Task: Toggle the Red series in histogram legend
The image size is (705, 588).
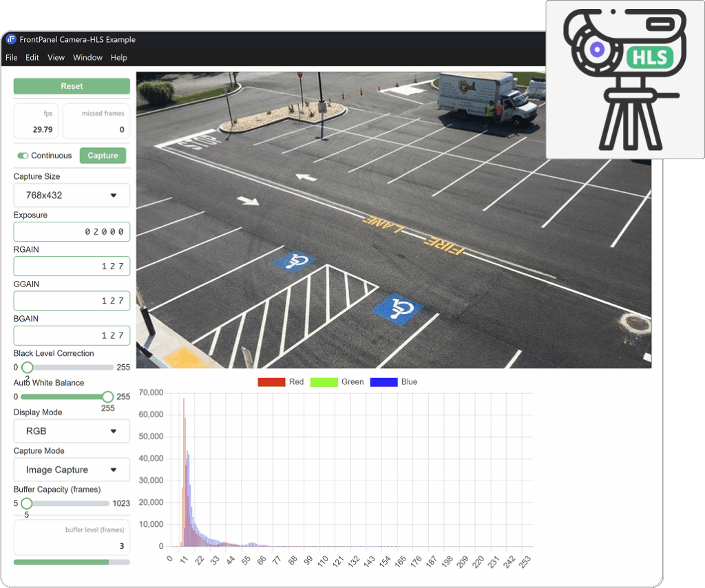Action: [x=281, y=381]
